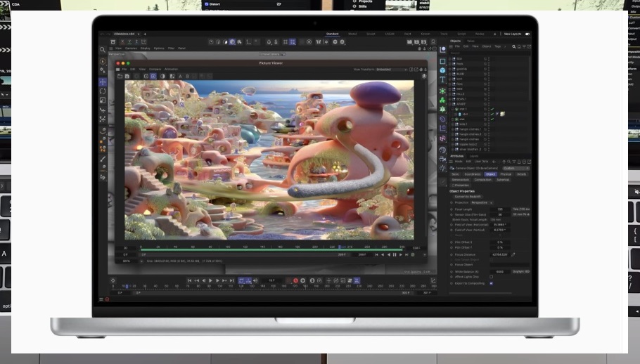
Task: Open the green Cloner icon in palette
Action: 442,100
